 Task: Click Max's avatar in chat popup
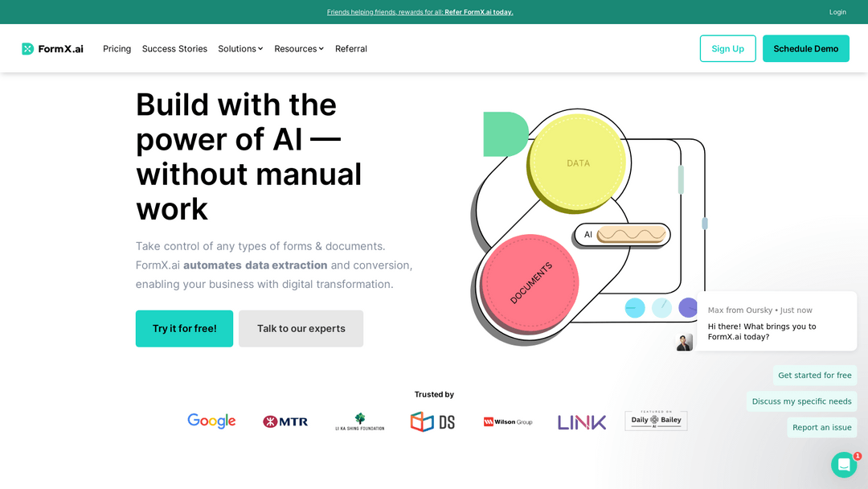684,342
